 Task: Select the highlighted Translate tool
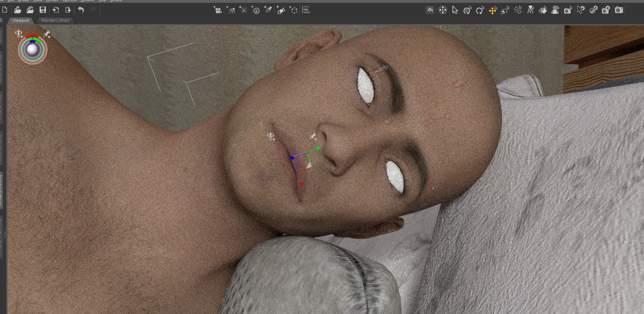pos(493,10)
